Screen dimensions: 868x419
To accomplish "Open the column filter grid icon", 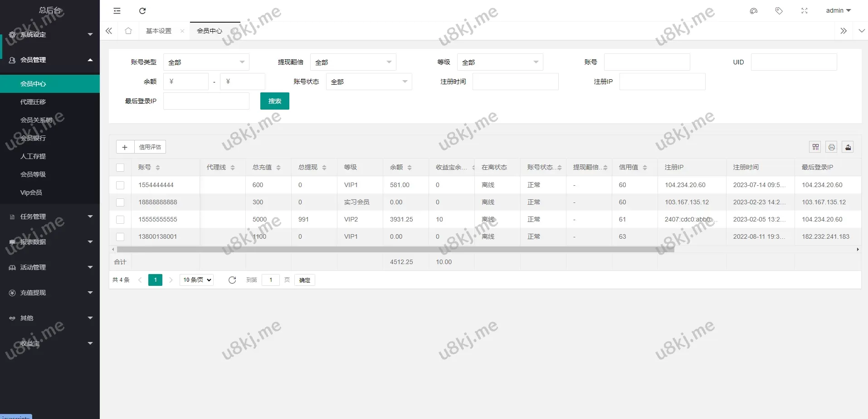I will tap(815, 147).
